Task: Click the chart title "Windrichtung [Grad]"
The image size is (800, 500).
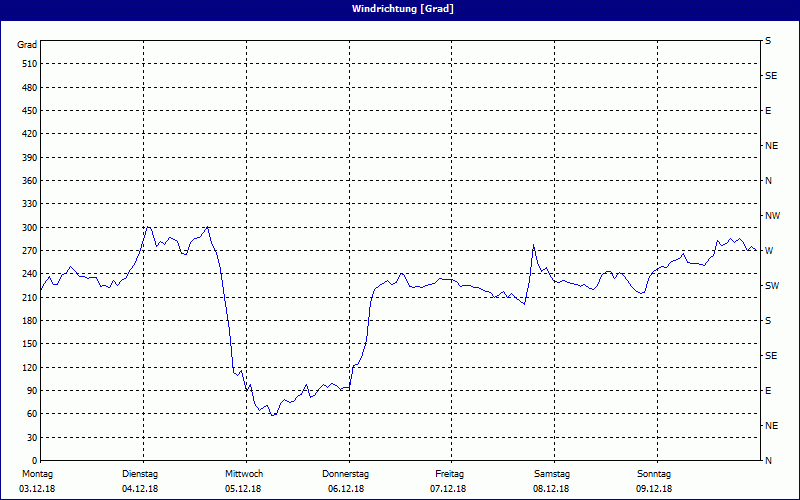Action: pos(403,9)
